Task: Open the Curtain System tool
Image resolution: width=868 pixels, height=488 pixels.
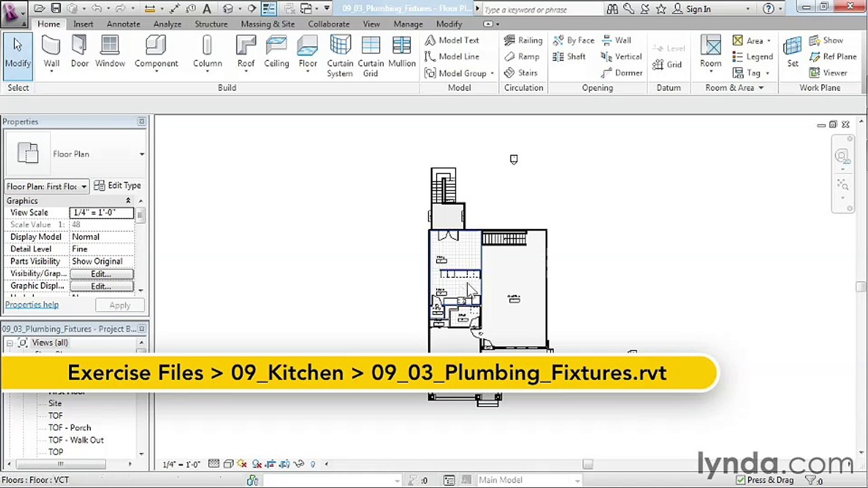Action: tap(340, 56)
